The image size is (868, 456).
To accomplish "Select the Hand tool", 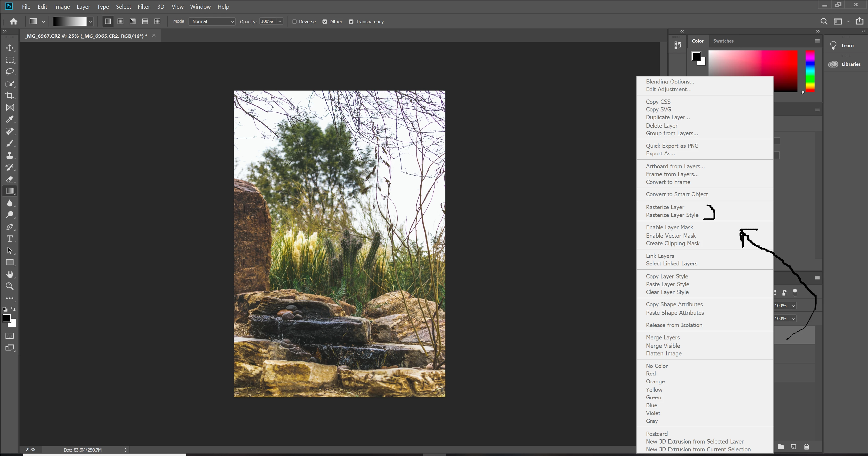I will coord(10,274).
